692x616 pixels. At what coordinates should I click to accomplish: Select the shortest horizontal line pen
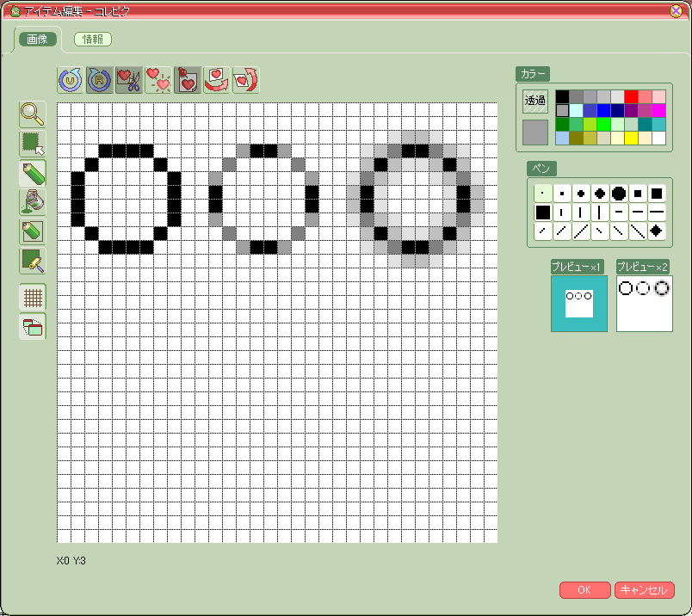point(618,213)
